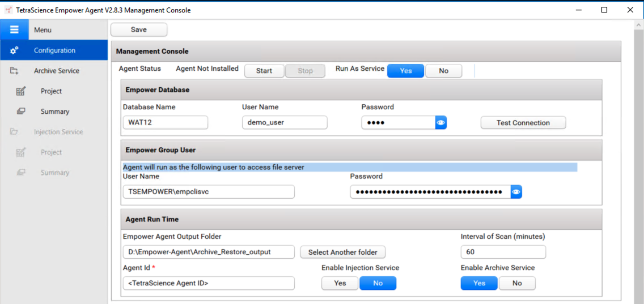This screenshot has height=304, width=644.
Task: Start the agent
Action: click(x=264, y=71)
